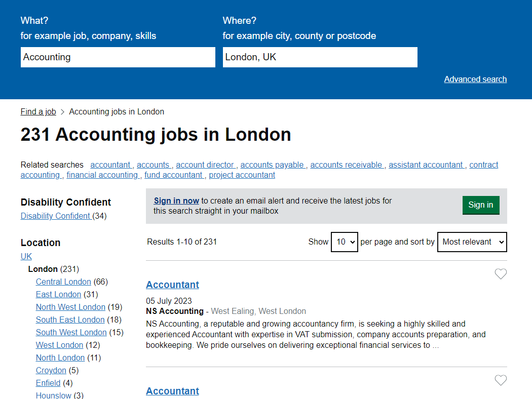Viewport: 532px width, 399px height.
Task: Open related search assistant accountant
Action: click(426, 165)
